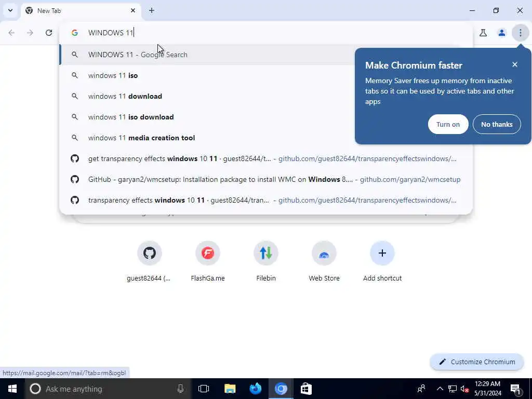This screenshot has height=399, width=532.
Task: Click the address bar containing WINDOWS 11
Action: (x=265, y=33)
